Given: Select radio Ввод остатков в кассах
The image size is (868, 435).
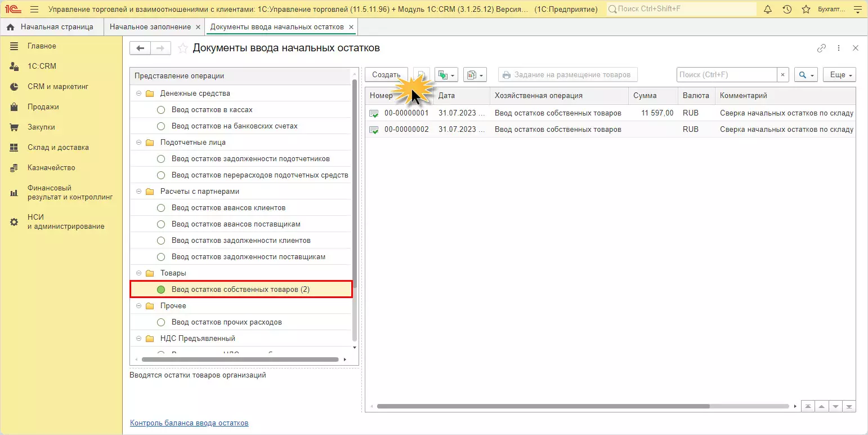Looking at the screenshot, I should tap(161, 110).
